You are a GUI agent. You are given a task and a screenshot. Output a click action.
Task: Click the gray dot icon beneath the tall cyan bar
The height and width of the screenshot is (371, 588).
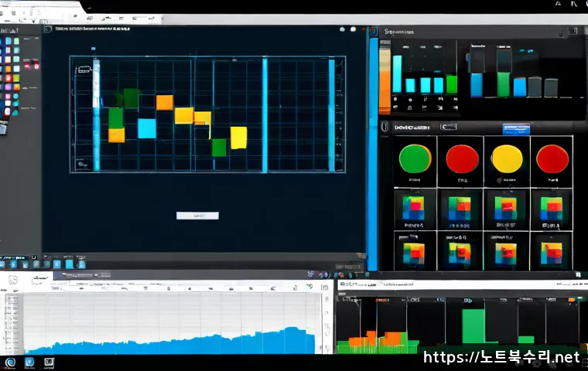pos(395,99)
